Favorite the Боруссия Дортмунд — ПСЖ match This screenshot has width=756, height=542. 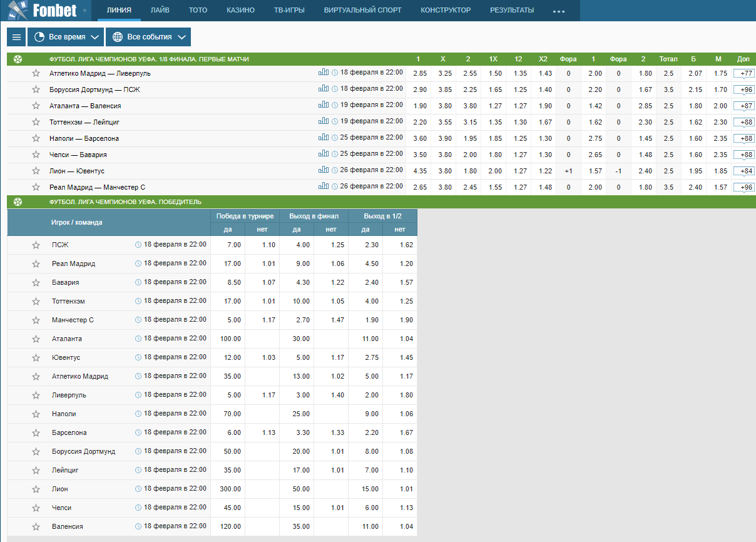(36, 89)
